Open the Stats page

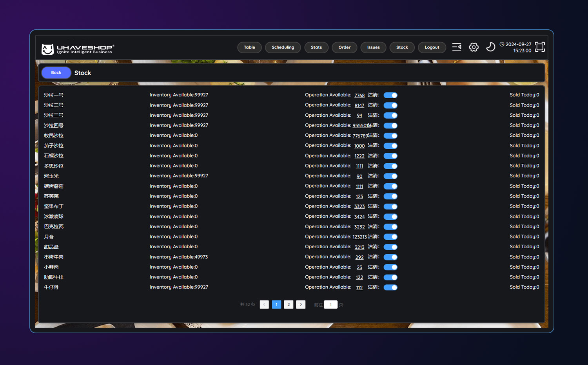[x=316, y=47]
